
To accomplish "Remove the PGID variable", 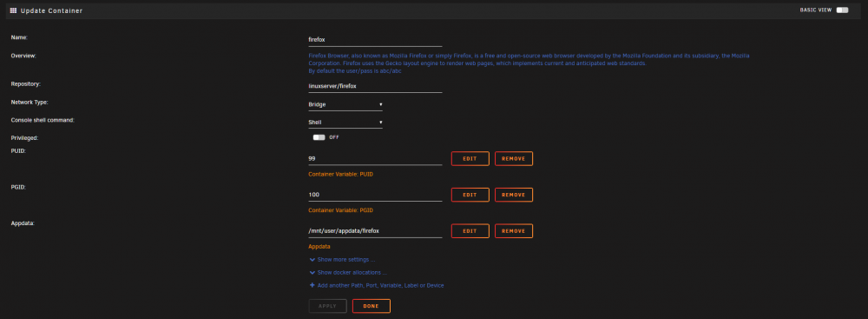I will click(x=514, y=195).
